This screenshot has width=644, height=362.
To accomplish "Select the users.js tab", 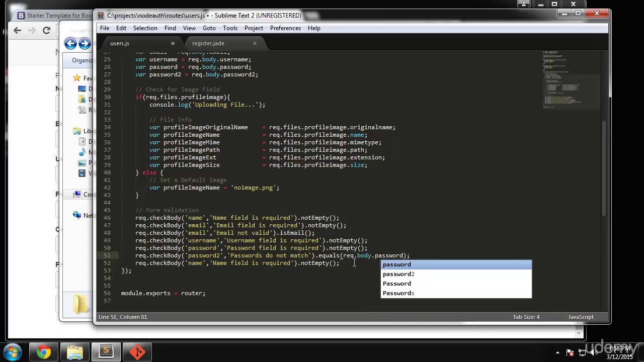I will click(x=120, y=43).
